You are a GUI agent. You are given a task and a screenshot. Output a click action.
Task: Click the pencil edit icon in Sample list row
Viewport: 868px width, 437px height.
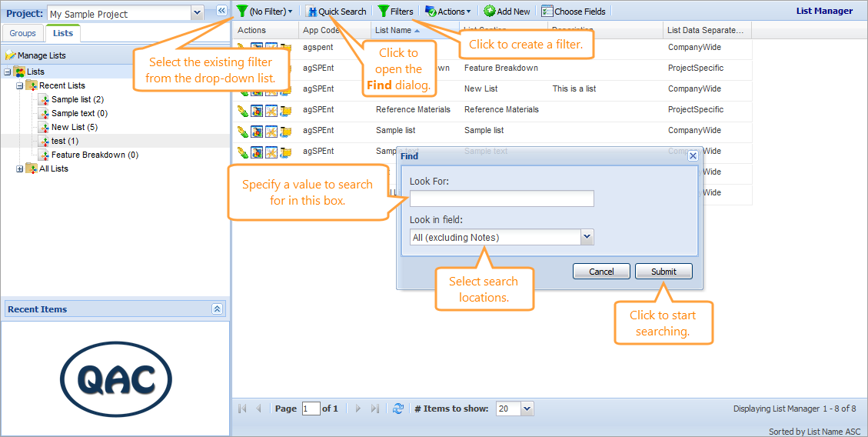tap(242, 132)
